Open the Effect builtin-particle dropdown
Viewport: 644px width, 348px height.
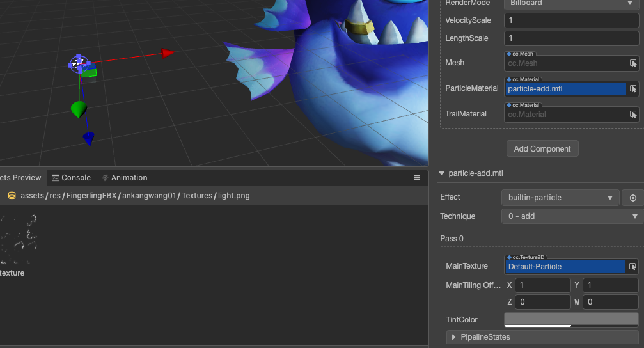pos(560,198)
